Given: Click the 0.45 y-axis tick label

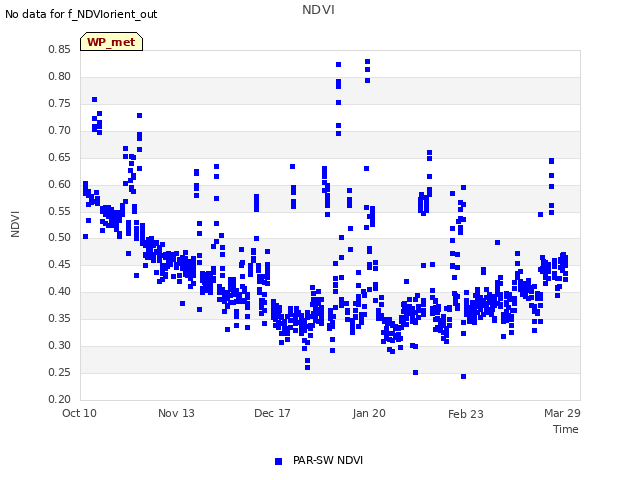Looking at the screenshot, I should click(60, 264).
